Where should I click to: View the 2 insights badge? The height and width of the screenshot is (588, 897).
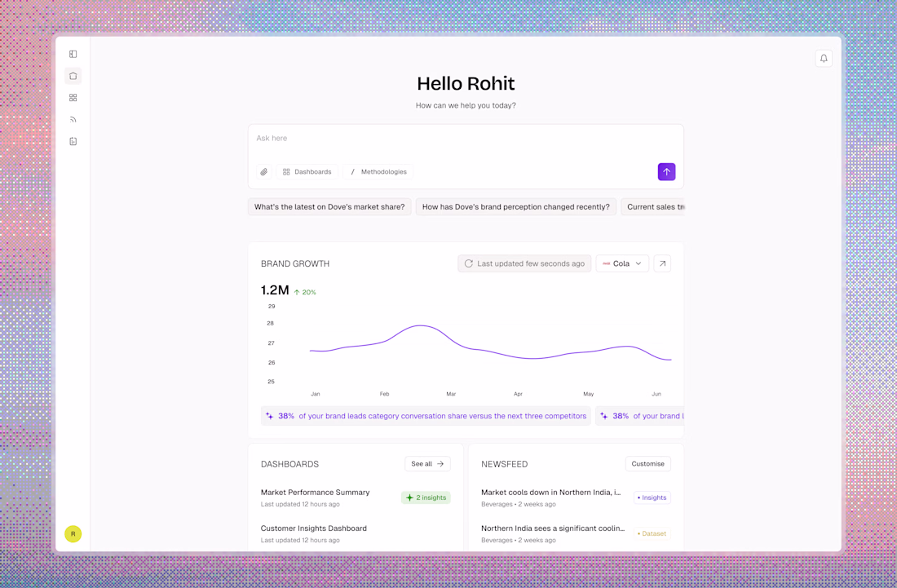pos(426,497)
